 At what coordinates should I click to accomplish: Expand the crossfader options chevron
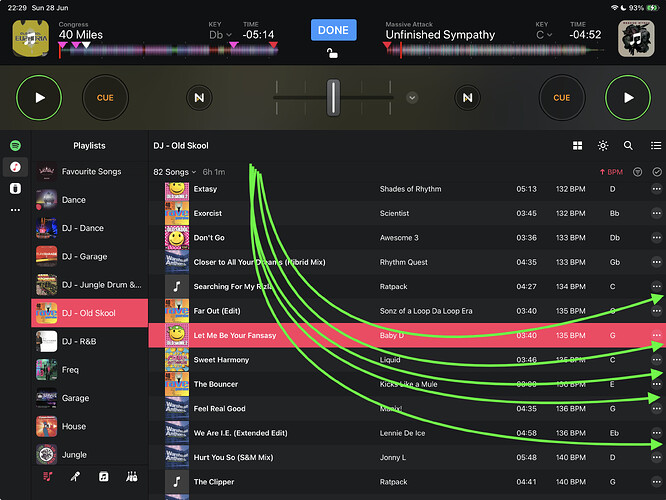pos(412,98)
